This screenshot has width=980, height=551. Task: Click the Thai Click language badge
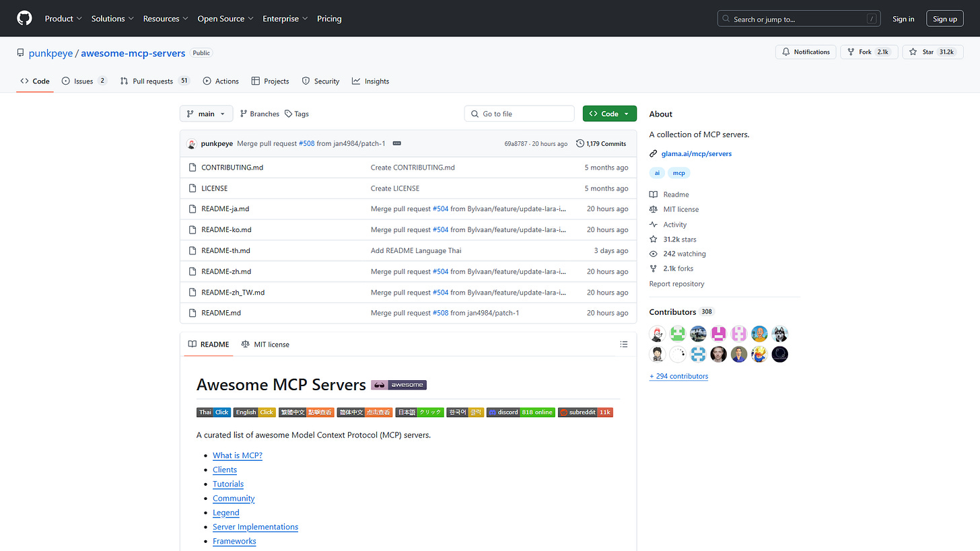click(213, 412)
